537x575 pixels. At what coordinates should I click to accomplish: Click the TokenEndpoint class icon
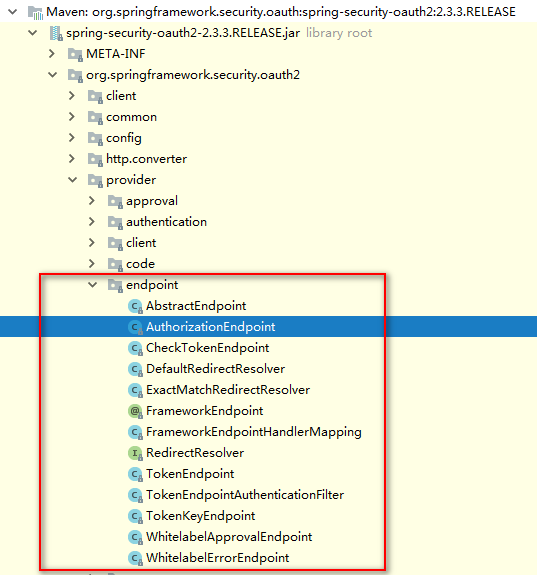(x=135, y=475)
